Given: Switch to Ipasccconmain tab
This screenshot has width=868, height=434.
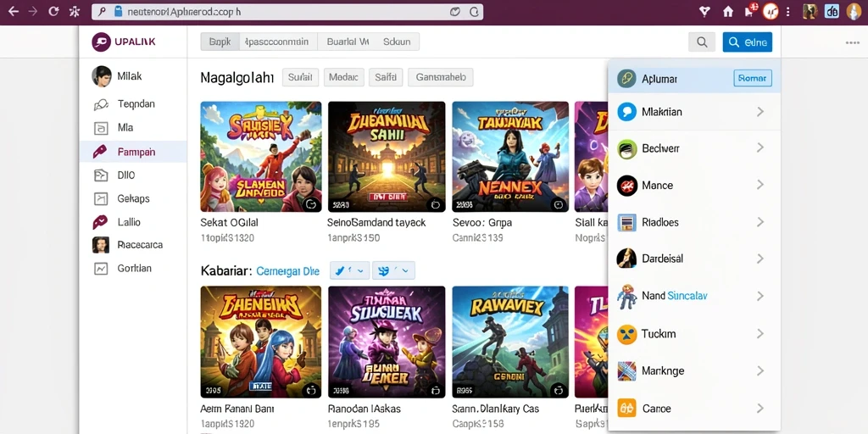Looking at the screenshot, I should point(277,42).
